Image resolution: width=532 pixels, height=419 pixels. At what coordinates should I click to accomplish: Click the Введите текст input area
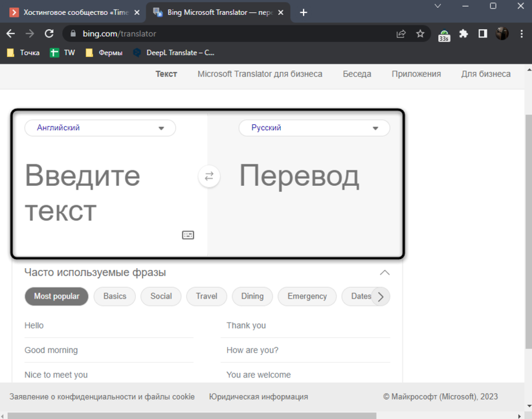tap(110, 192)
